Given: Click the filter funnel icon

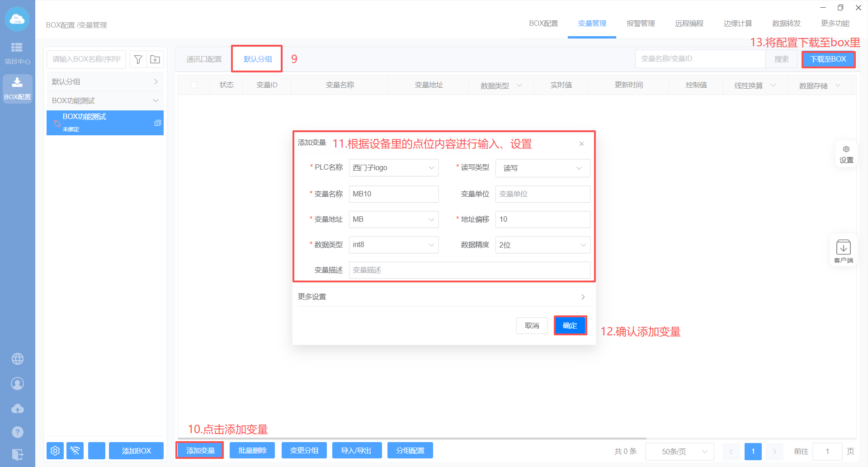Looking at the screenshot, I should (138, 59).
